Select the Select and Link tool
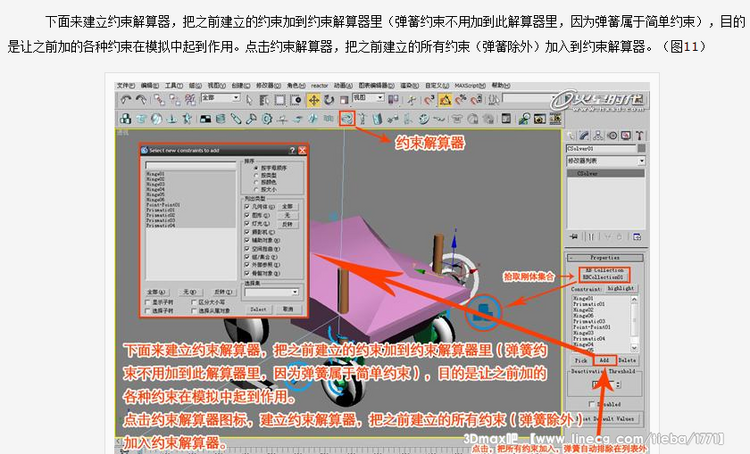This screenshot has width=750, height=454. pos(158,100)
